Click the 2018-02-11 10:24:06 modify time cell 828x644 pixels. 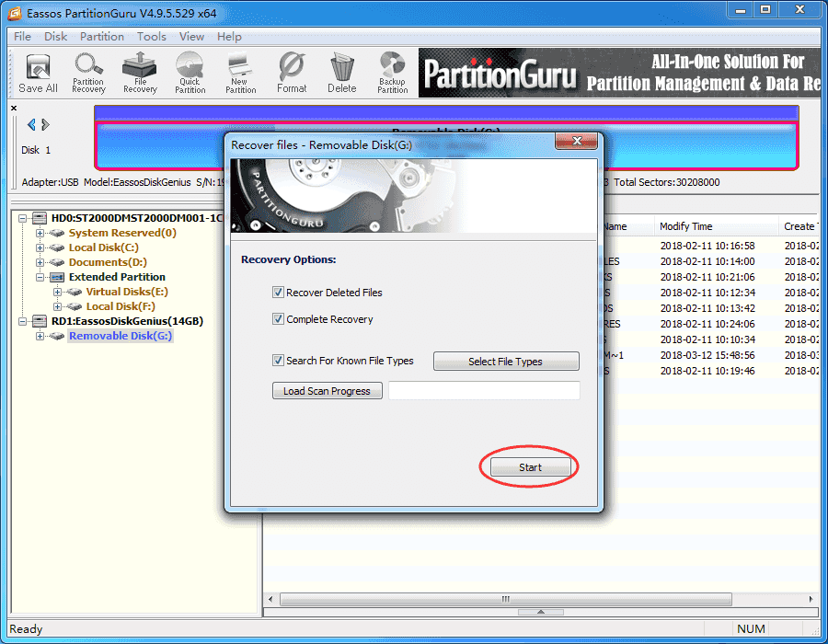coord(707,324)
